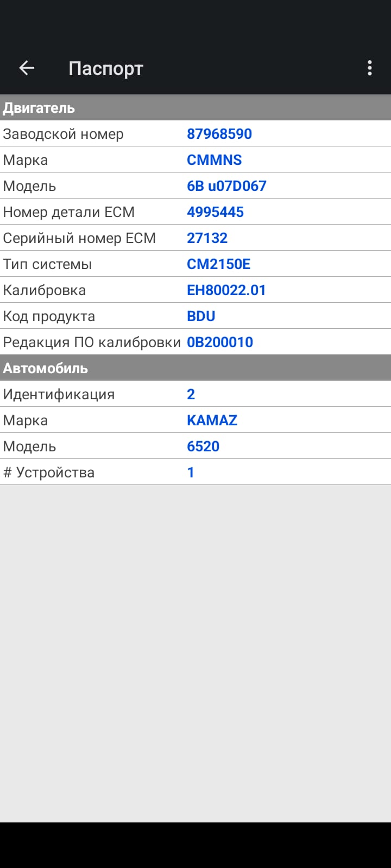Screen dimensions: 391x868
Task: Select the Тип системы row label
Action: pyautogui.click(x=47, y=264)
